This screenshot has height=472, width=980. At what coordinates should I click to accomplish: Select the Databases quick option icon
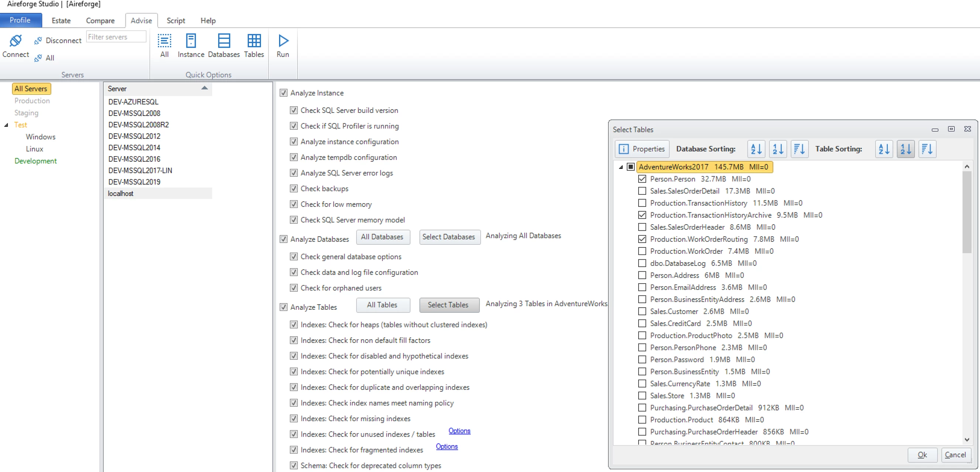coord(224,41)
